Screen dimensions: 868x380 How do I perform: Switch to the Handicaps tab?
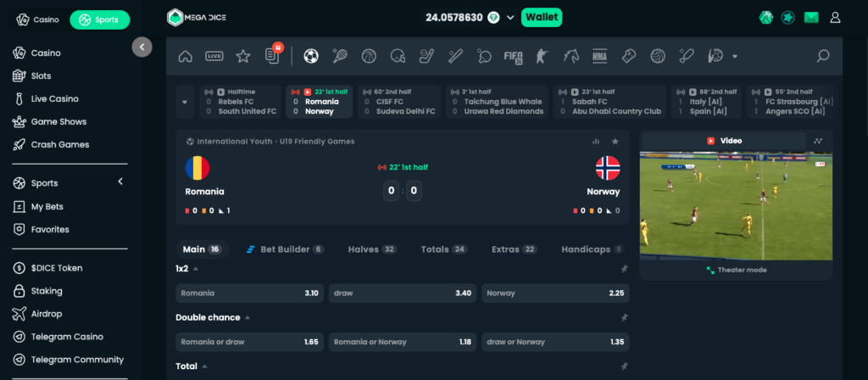593,249
